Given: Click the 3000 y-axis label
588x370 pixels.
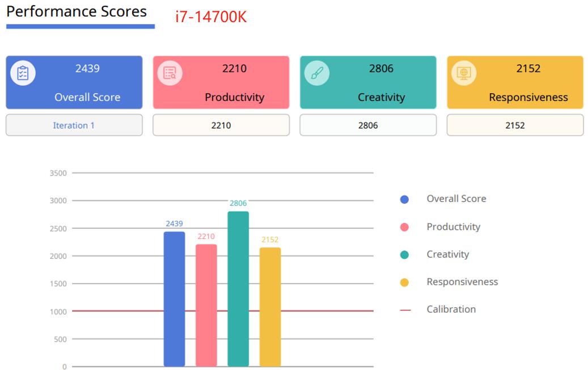Looking at the screenshot, I should point(58,201).
